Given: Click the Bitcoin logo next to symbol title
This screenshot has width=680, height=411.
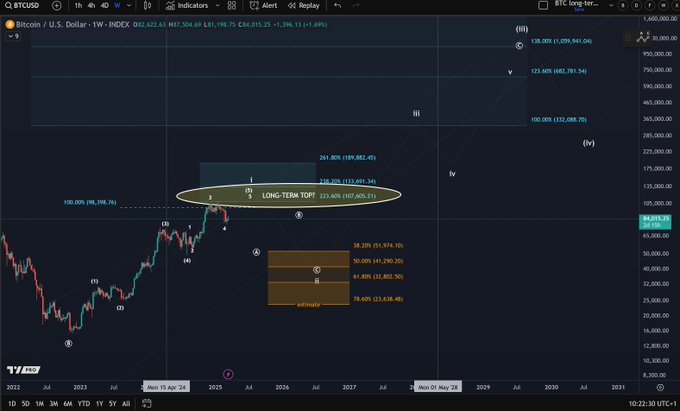Looking at the screenshot, I should pyautogui.click(x=10, y=25).
